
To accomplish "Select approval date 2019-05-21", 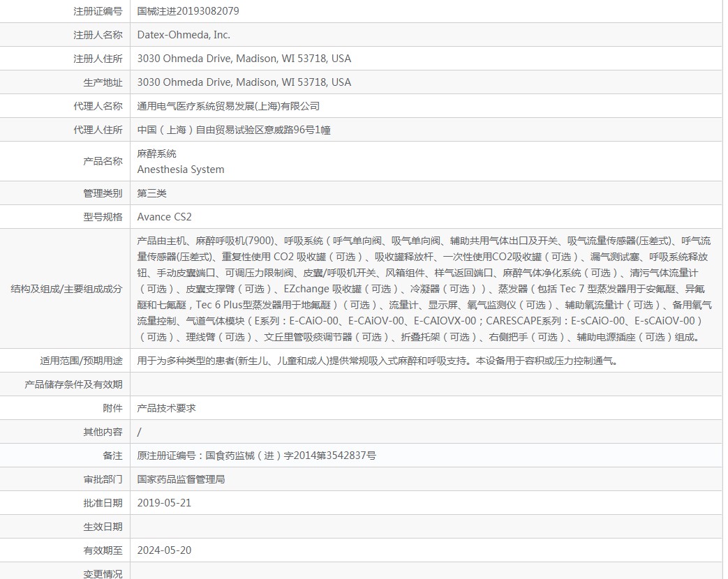I will 164,503.
